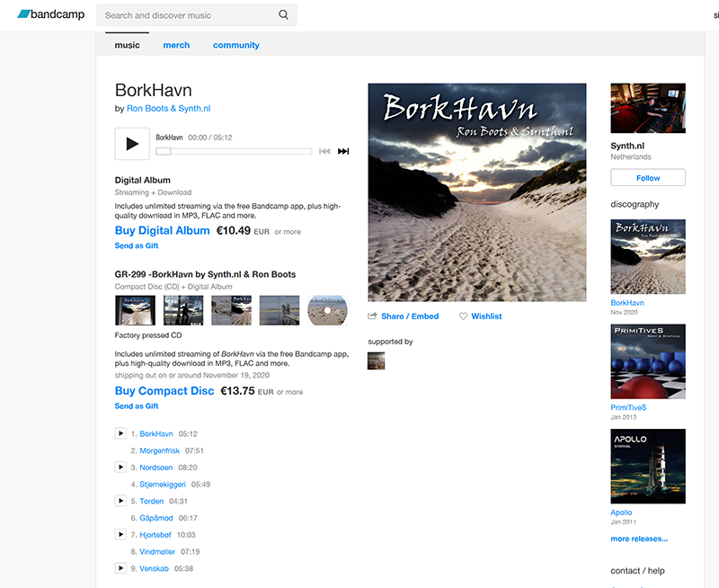Viewport: 719px width, 588px height.
Task: Click Buy Digital Album
Action: coord(162,230)
